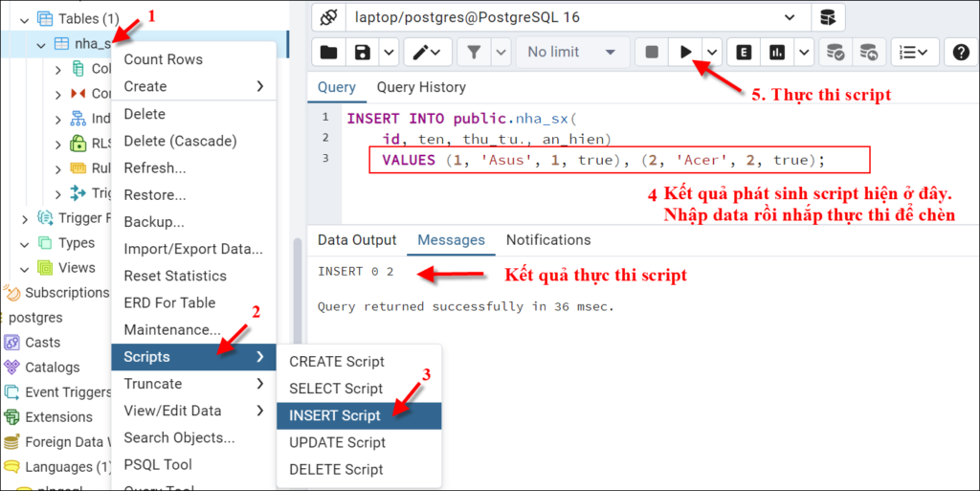Click the Commit database icon
The height and width of the screenshot is (491, 980).
[835, 53]
